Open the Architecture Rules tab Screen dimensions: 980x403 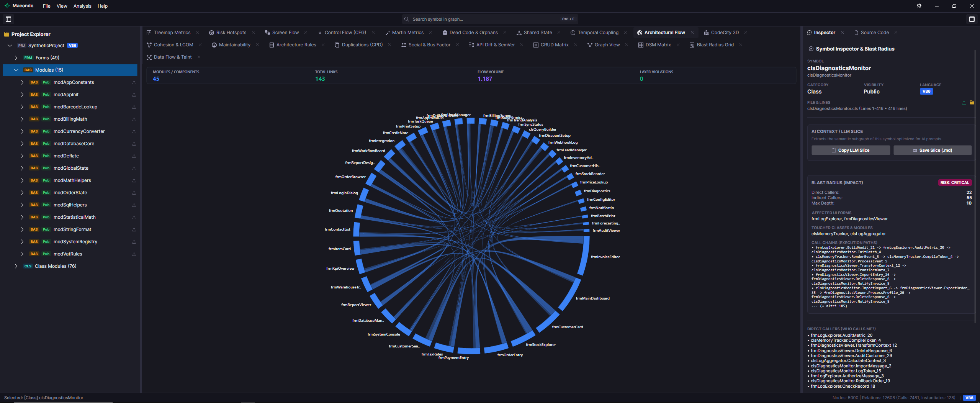tap(293, 45)
